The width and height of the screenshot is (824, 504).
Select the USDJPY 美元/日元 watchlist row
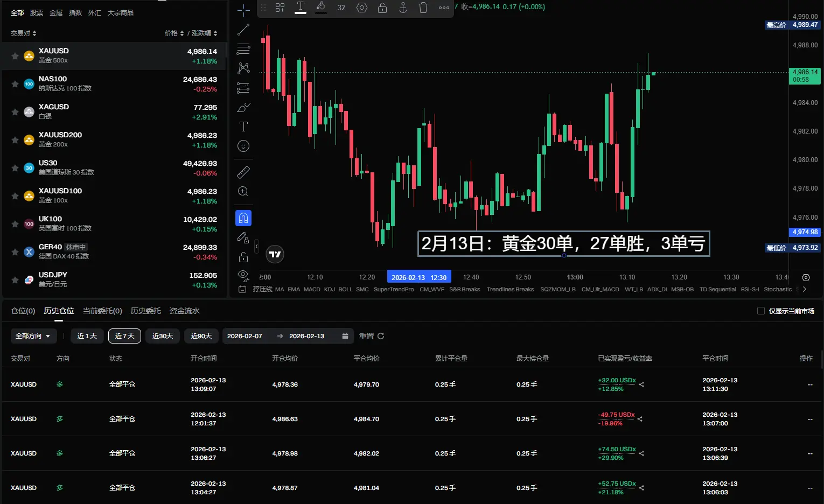114,280
